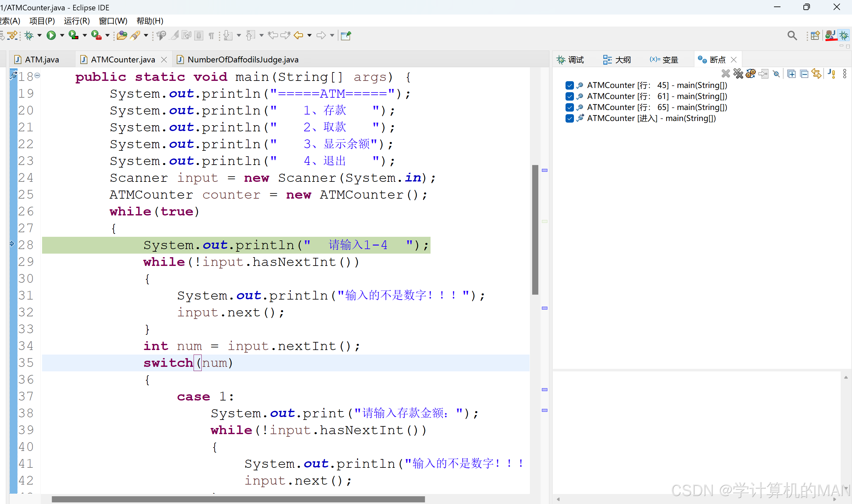
Task: Remove all breakpoints in the Breakpoints view
Action: coord(738,73)
